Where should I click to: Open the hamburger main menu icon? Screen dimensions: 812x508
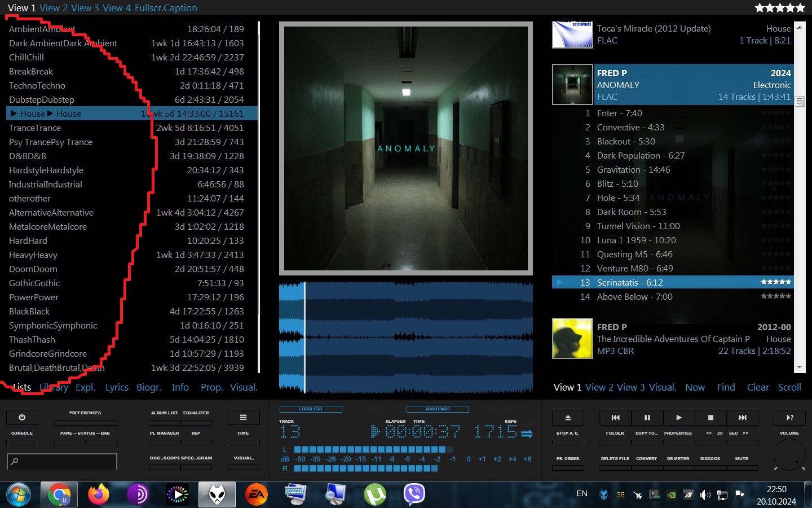tap(243, 418)
